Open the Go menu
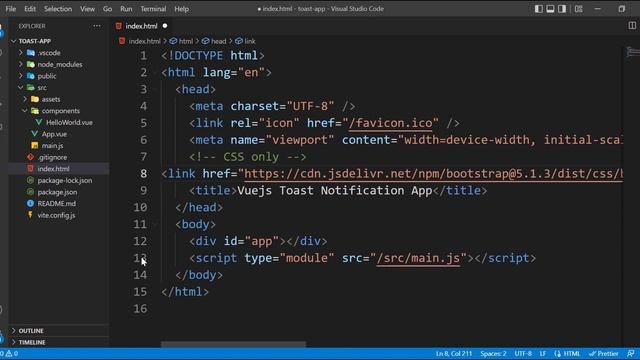 click(107, 9)
